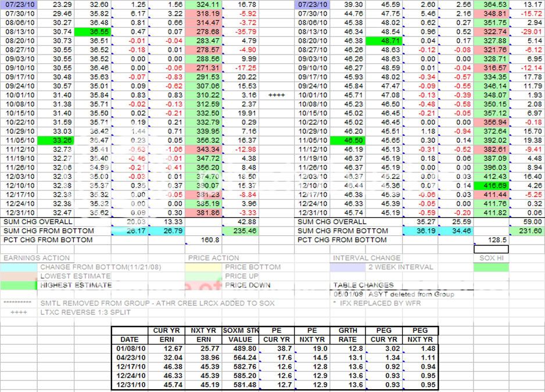This screenshot has height=392, width=545.
Task: Click the Highest Estimate green legend swatch
Action: (x=19, y=285)
